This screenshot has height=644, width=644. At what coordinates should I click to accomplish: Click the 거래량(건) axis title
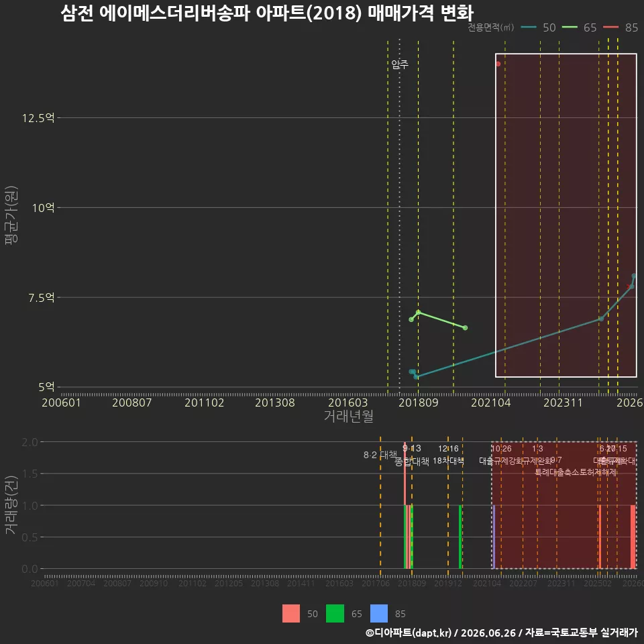pyautogui.click(x=11, y=505)
